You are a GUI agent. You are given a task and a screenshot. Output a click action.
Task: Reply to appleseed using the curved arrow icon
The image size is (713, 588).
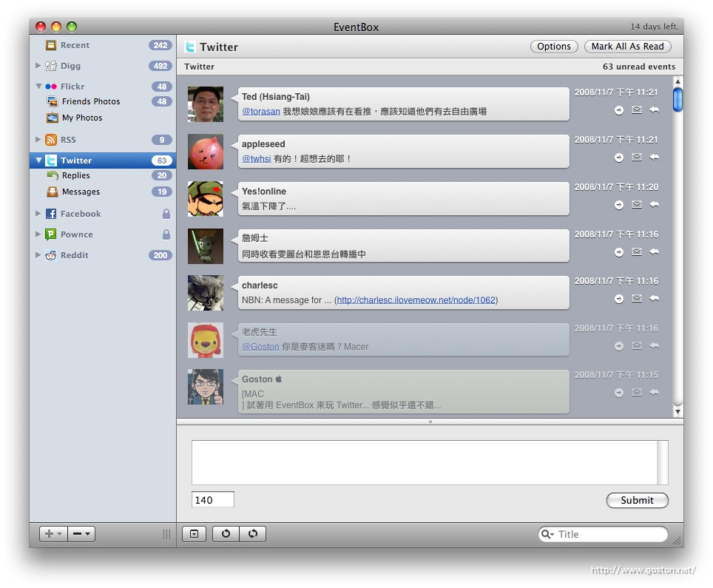coord(654,158)
